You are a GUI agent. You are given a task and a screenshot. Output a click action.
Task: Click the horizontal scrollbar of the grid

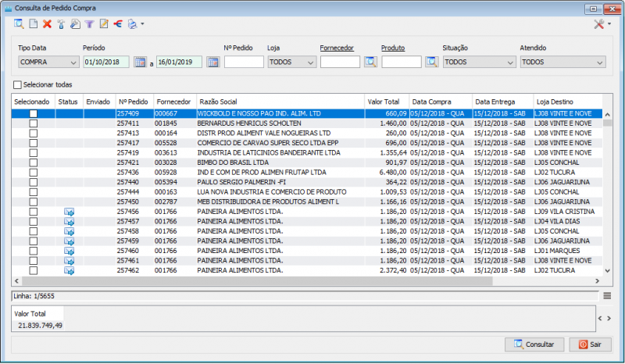click(x=258, y=281)
